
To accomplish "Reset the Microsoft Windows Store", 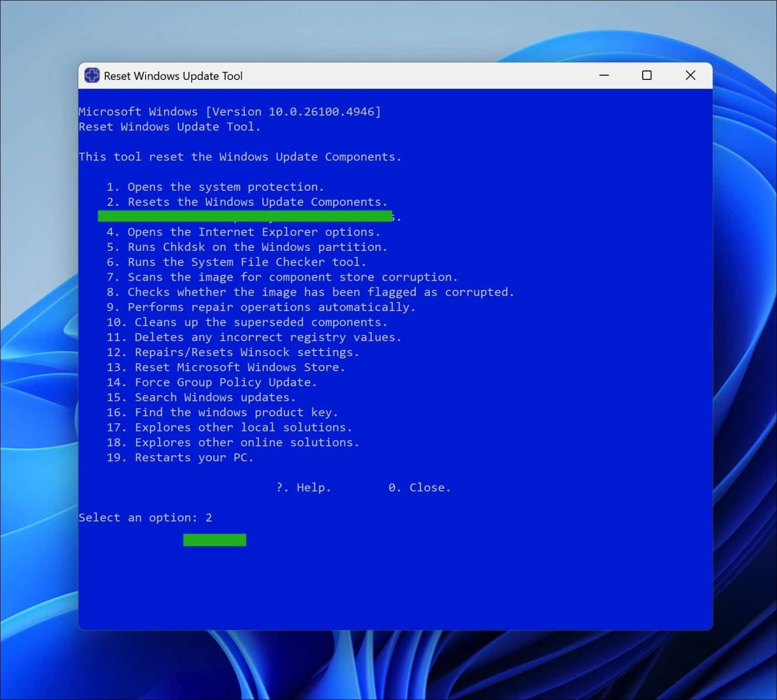I will pos(226,367).
